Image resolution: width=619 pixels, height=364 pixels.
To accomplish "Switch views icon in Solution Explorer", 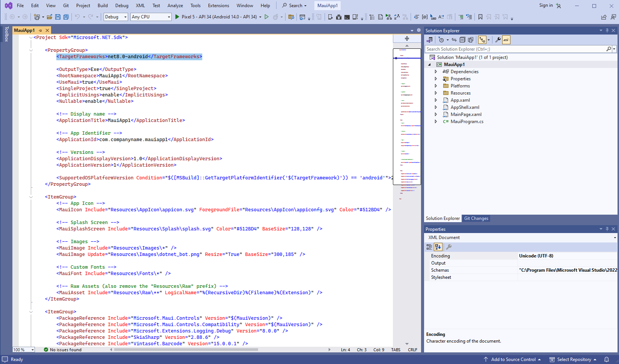I will (x=430, y=40).
